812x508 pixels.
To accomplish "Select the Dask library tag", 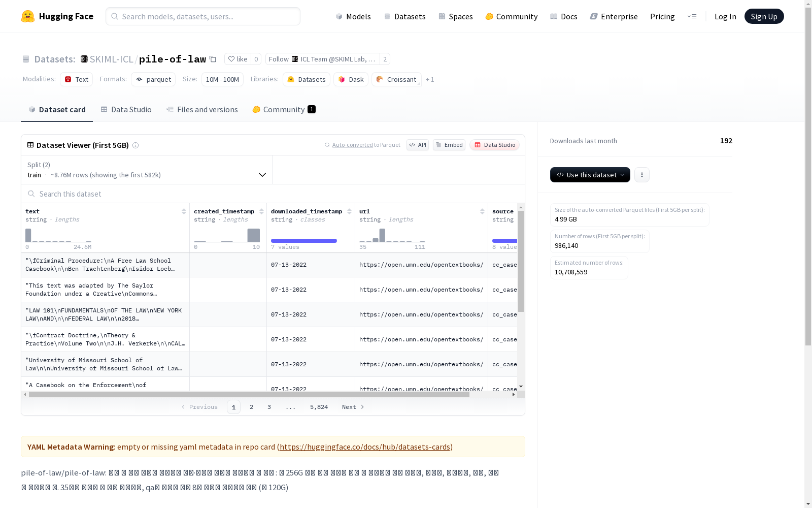I will 351,79.
